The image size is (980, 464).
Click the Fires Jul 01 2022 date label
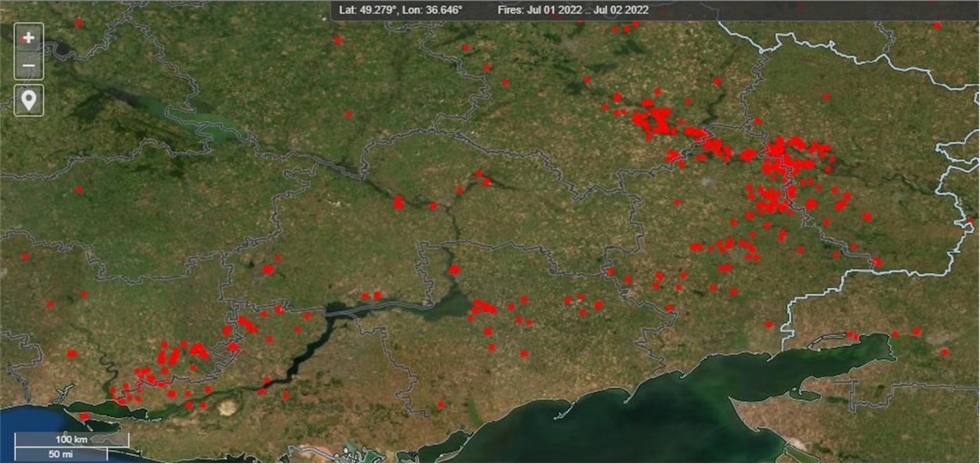tap(573, 10)
